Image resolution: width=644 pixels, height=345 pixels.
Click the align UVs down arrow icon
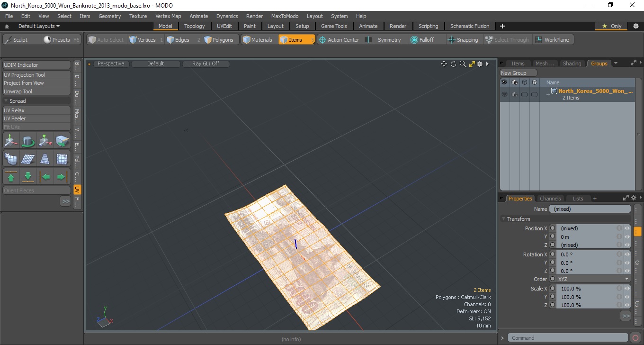click(28, 177)
